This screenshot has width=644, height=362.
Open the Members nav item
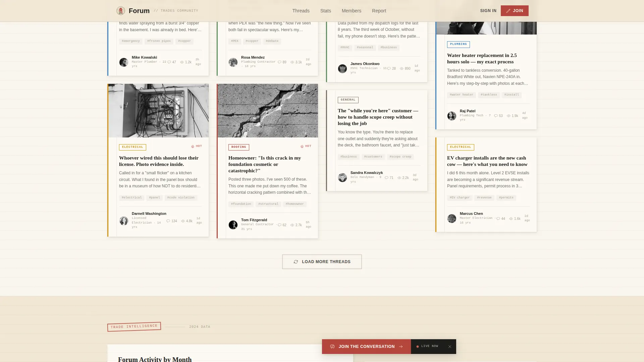click(352, 11)
